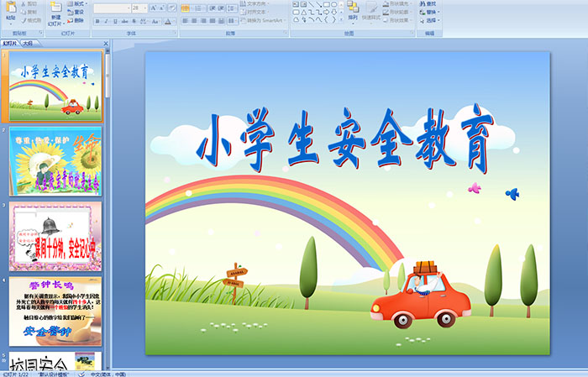Click the Delete (删除) slide icon
Screen dimensions: 588x377
tap(70, 20)
